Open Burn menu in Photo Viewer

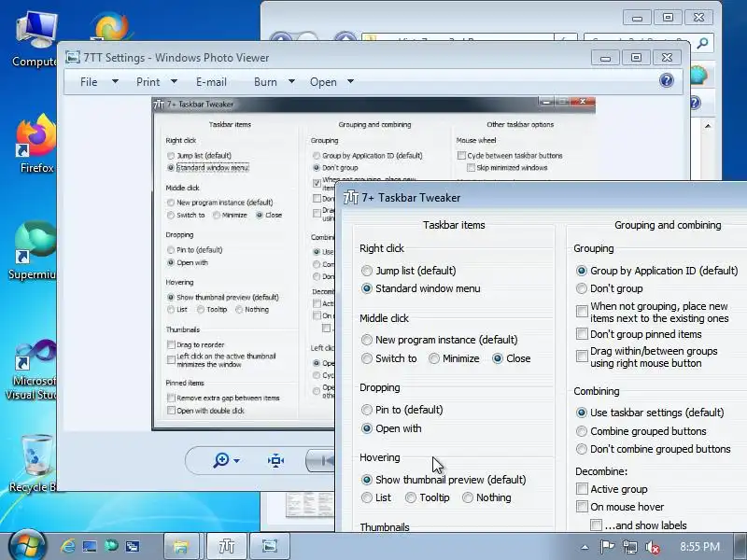coord(265,82)
